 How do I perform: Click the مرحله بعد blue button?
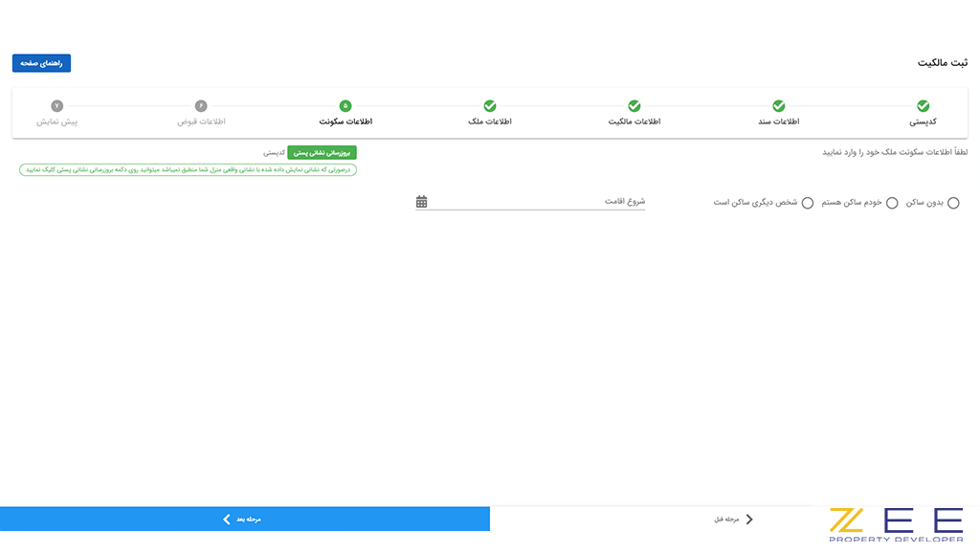[244, 519]
